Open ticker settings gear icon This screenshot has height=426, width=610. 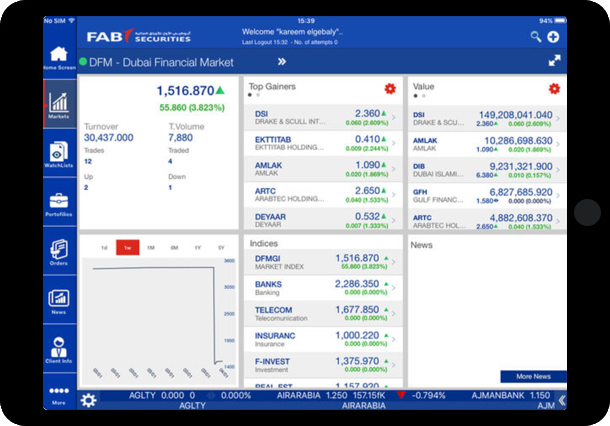click(x=88, y=400)
